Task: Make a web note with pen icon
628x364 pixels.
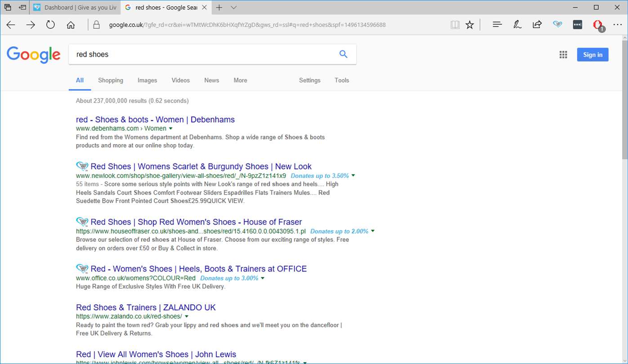Action: coord(517,25)
